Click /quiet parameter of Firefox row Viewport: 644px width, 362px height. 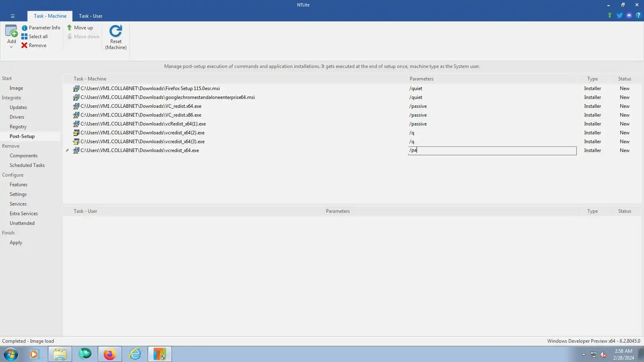[x=416, y=88]
